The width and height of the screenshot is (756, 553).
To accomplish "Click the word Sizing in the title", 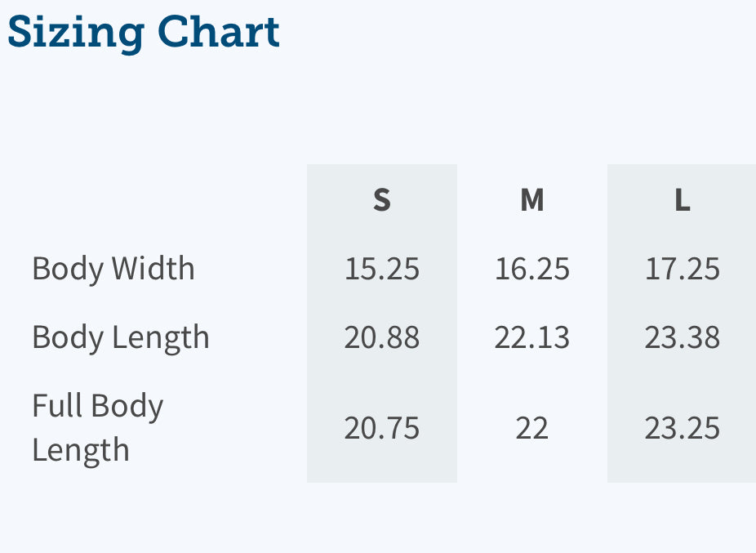I will [x=76, y=33].
